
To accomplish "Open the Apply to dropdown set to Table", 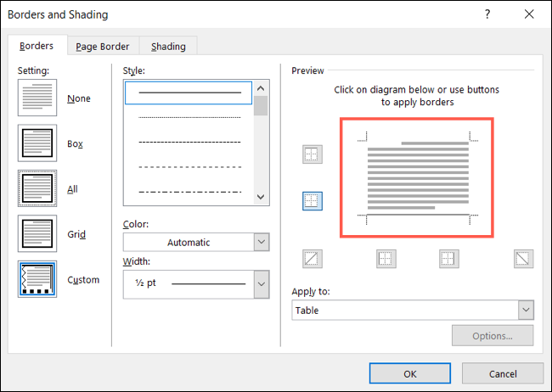I will [412, 311].
